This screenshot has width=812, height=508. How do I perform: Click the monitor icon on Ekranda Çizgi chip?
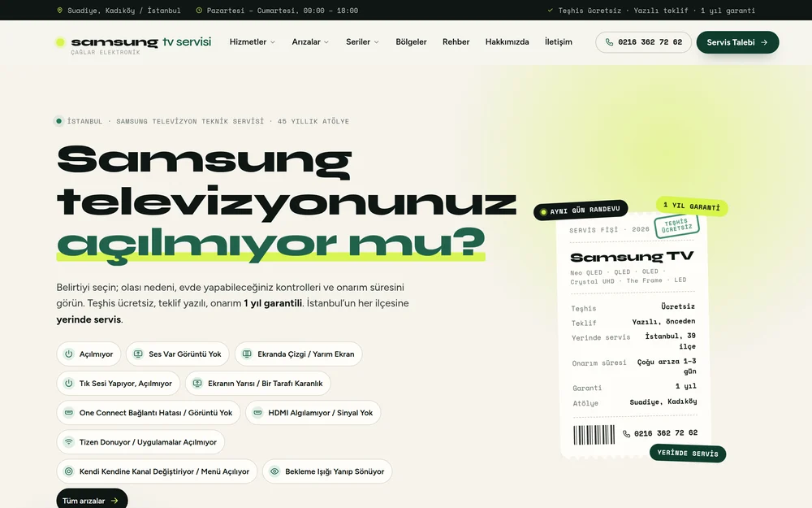(x=247, y=354)
